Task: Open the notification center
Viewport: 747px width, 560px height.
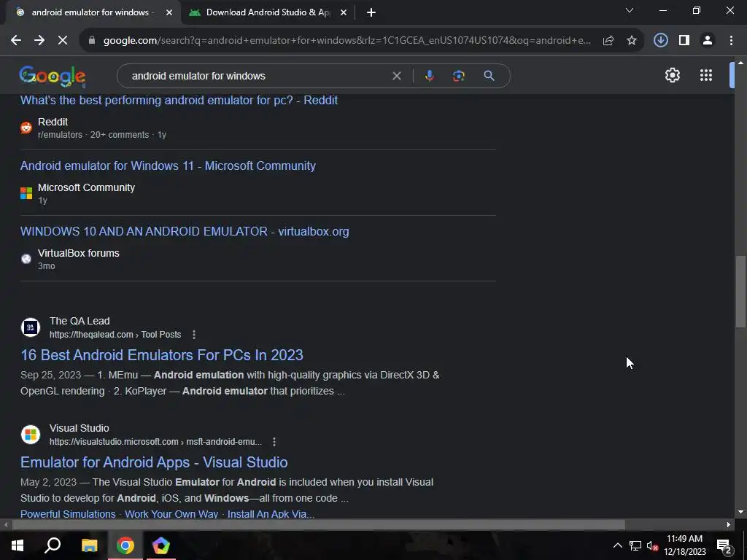Action: [724, 545]
